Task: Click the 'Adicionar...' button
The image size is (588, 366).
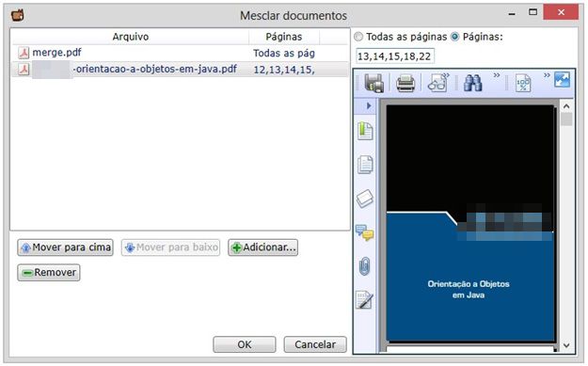Action: [x=262, y=247]
